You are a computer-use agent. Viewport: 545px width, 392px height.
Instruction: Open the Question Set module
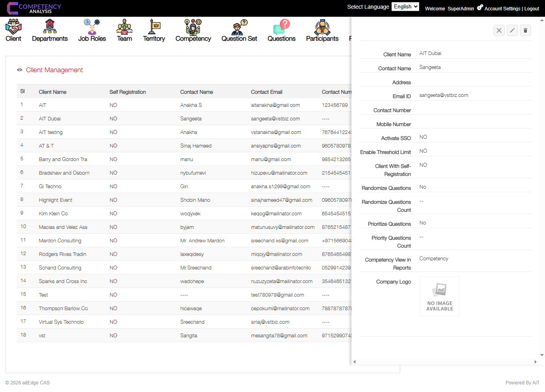click(239, 30)
